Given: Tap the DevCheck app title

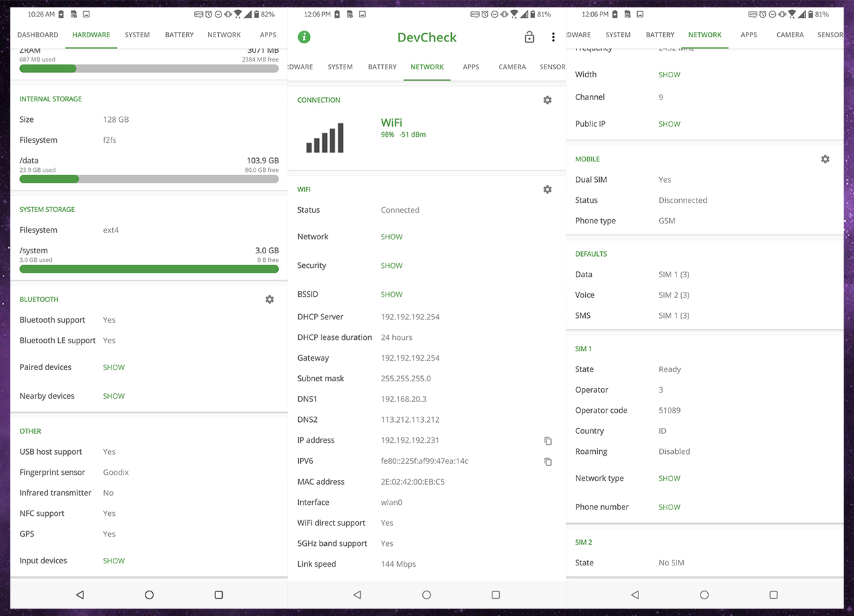Looking at the screenshot, I should pos(427,37).
